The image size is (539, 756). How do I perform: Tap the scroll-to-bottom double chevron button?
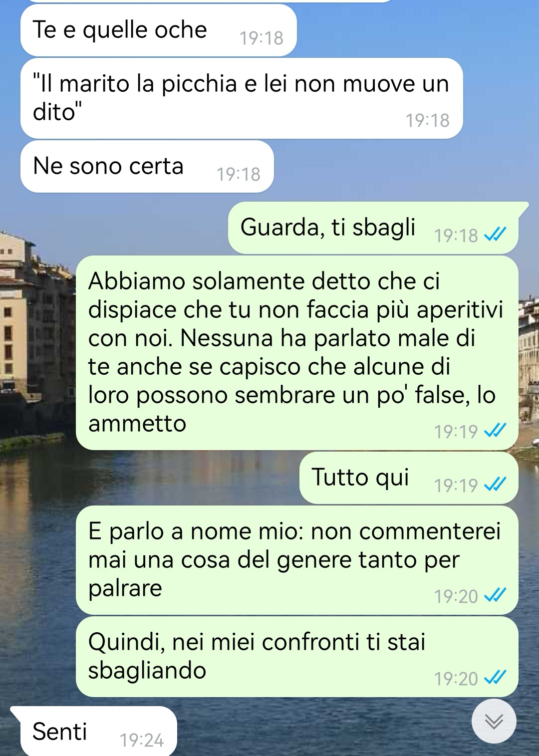click(x=494, y=721)
